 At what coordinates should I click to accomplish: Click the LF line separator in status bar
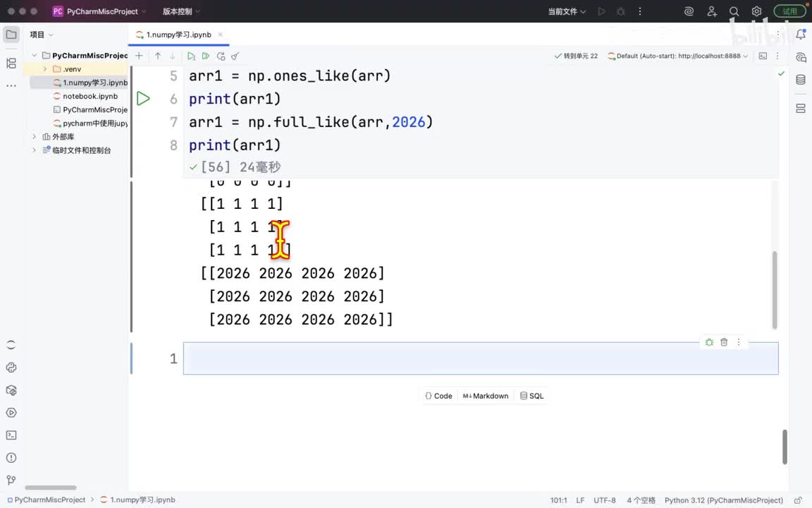click(580, 500)
